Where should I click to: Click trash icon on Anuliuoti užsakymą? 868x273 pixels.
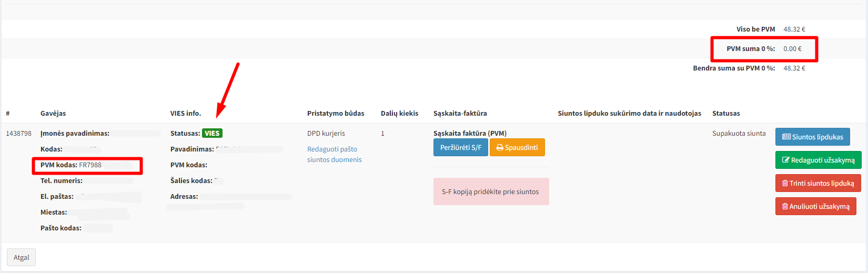pyautogui.click(x=785, y=206)
